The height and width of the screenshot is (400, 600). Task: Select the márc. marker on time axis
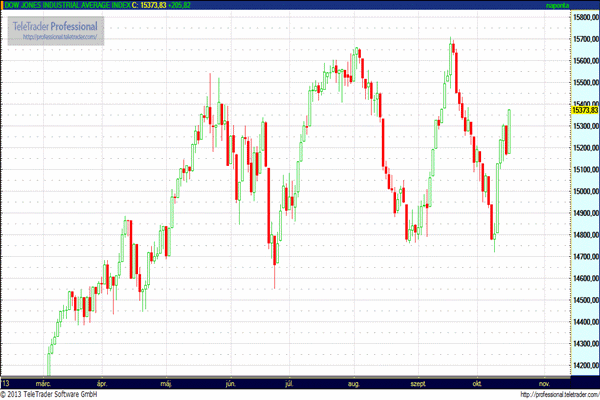44,383
